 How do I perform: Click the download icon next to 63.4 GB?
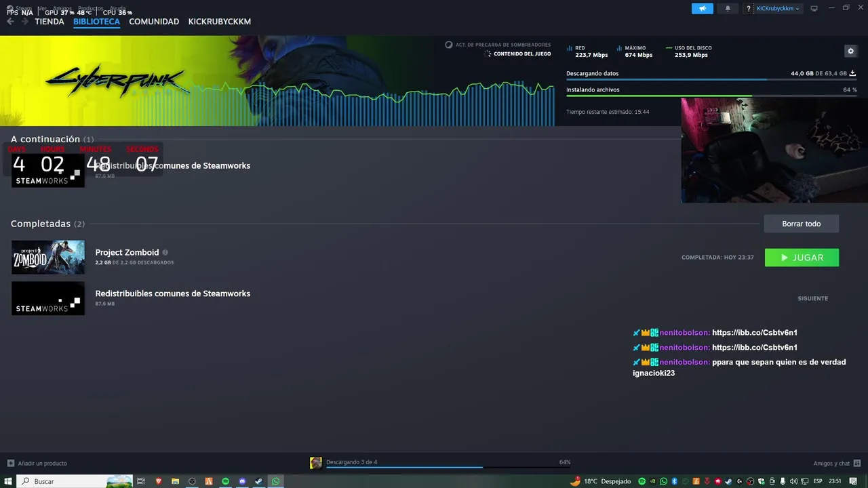point(852,73)
